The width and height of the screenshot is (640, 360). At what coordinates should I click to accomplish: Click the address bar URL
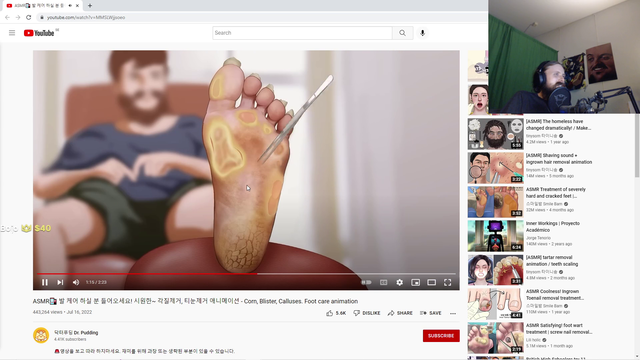tap(86, 18)
